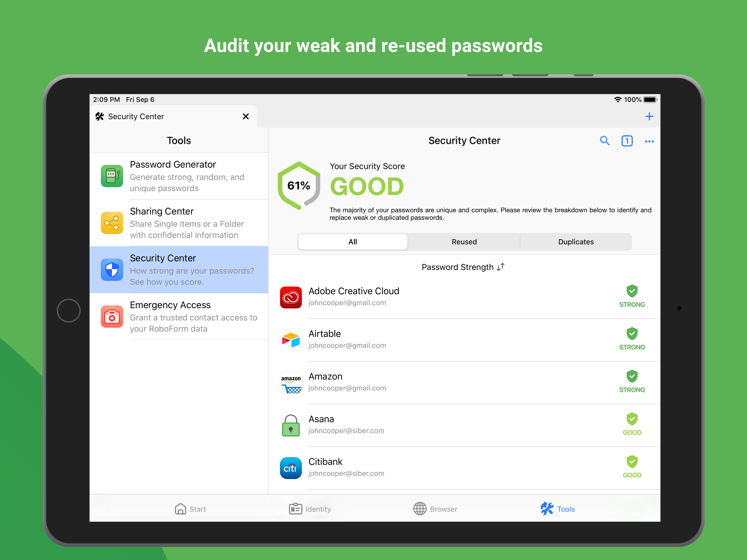Viewport: 747px width, 560px height.
Task: Switch filter to Reused passwords
Action: (x=464, y=242)
